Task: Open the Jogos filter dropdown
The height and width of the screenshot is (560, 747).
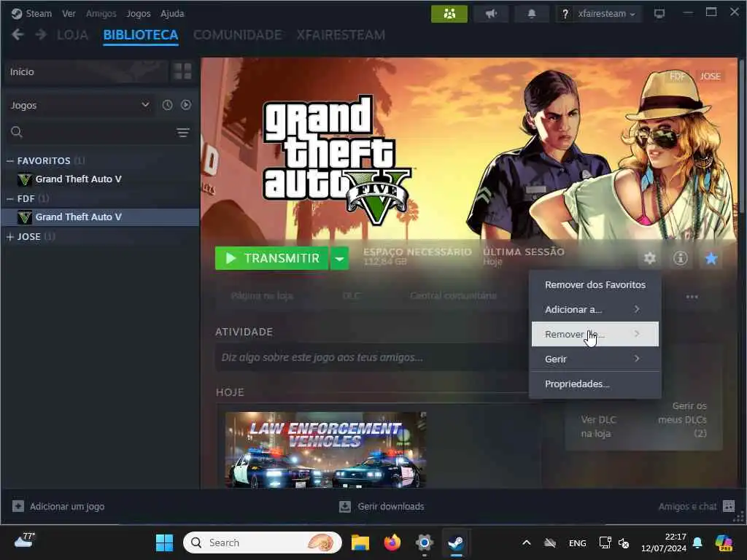Action: coord(80,105)
